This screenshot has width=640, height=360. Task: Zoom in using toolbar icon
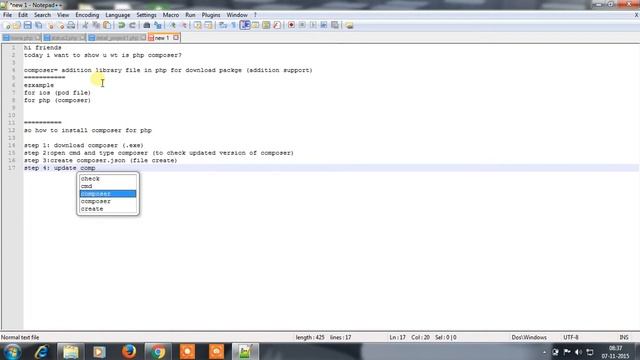(x=173, y=25)
